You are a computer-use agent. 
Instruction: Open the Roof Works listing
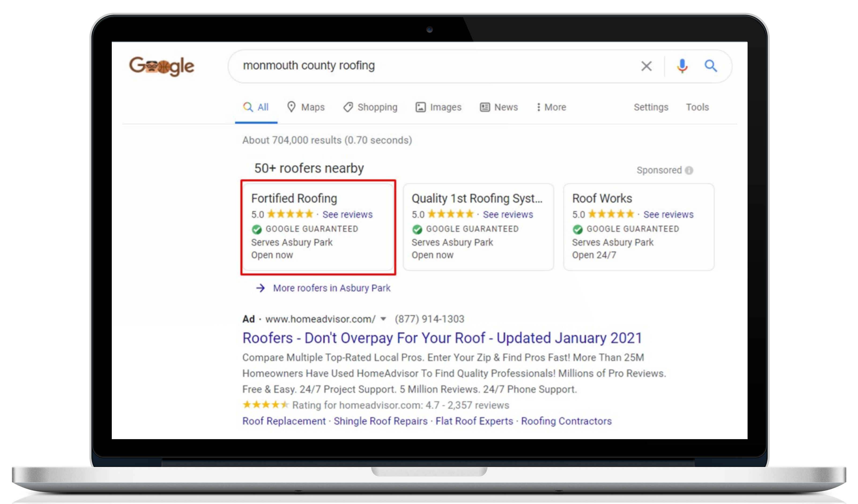point(602,198)
